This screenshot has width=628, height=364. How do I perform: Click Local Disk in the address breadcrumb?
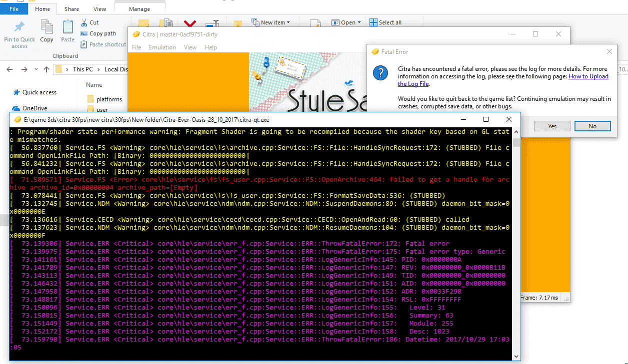click(116, 69)
